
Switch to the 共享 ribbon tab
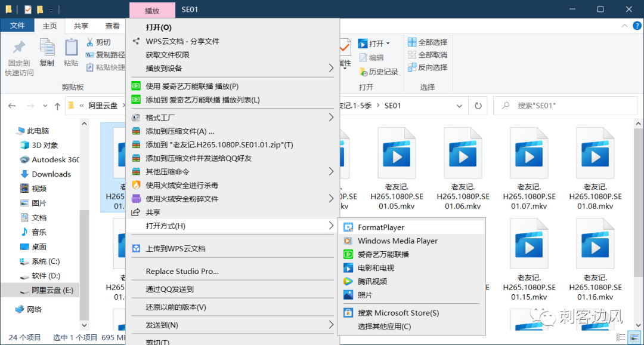(81, 26)
